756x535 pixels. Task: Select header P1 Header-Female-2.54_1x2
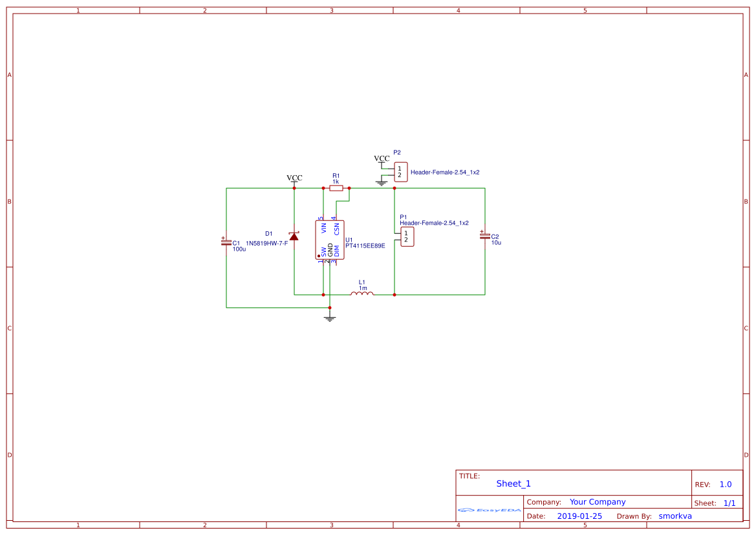point(406,236)
